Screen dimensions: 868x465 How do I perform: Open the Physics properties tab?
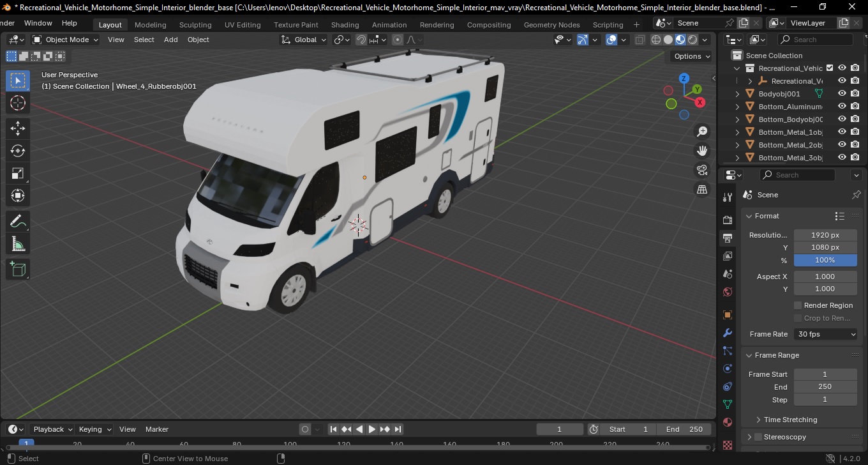pyautogui.click(x=728, y=369)
